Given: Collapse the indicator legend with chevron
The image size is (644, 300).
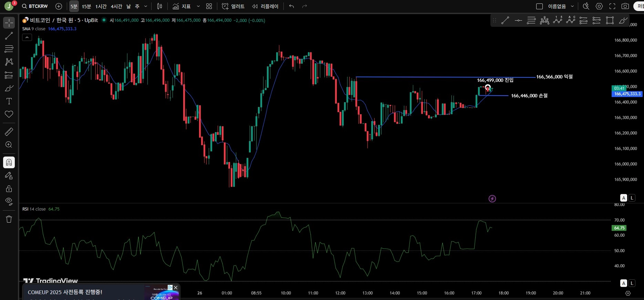Looking at the screenshot, I should 27,37.
